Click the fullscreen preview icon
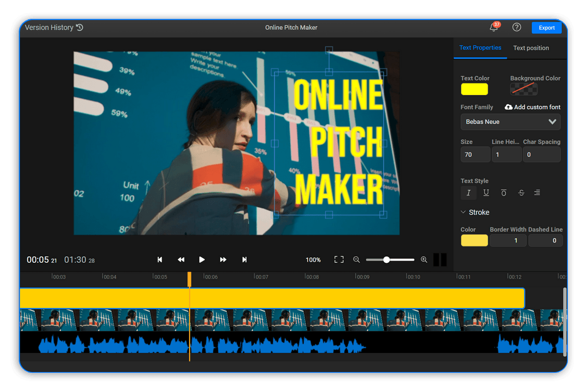 click(339, 260)
